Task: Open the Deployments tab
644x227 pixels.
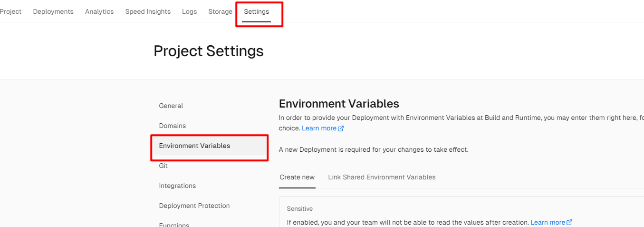Action: 53,11
